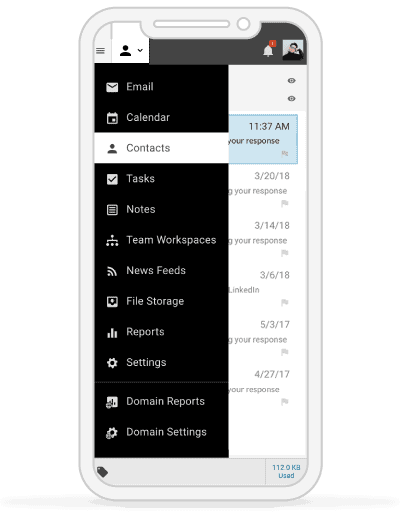Select the message dated 5/3/17
The height and width of the screenshot is (520, 400).
[x=263, y=338]
